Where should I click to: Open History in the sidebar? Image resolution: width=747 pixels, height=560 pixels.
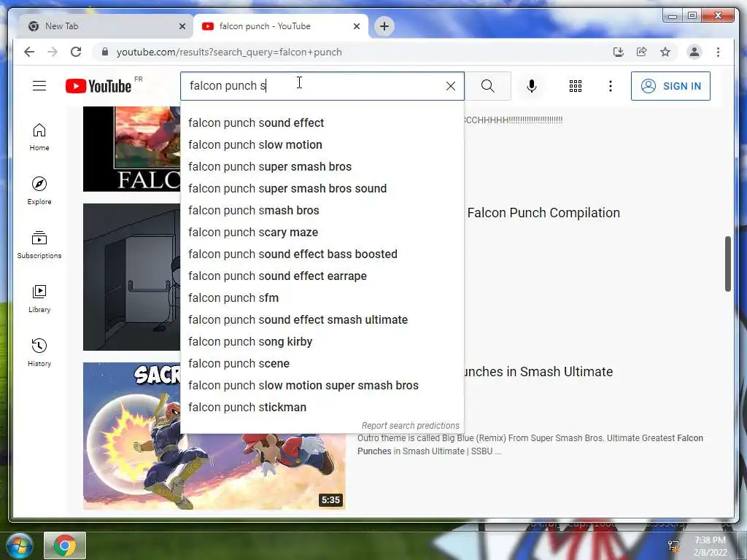[39, 352]
